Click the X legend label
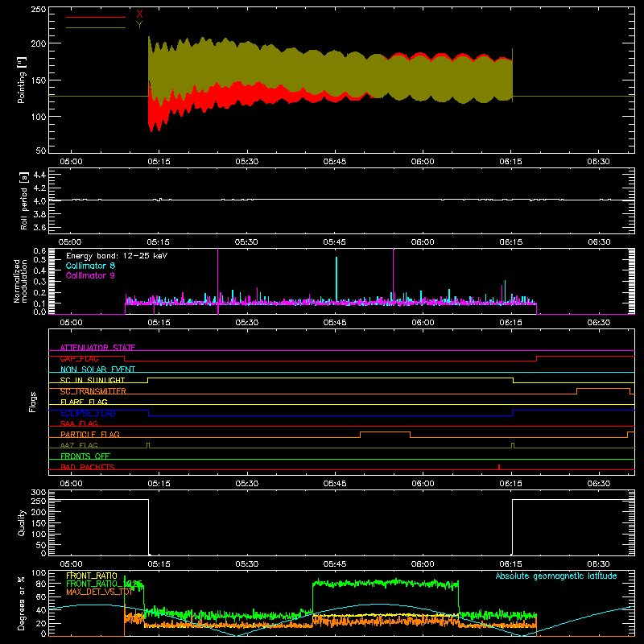This screenshot has width=644, height=644. pos(139,14)
